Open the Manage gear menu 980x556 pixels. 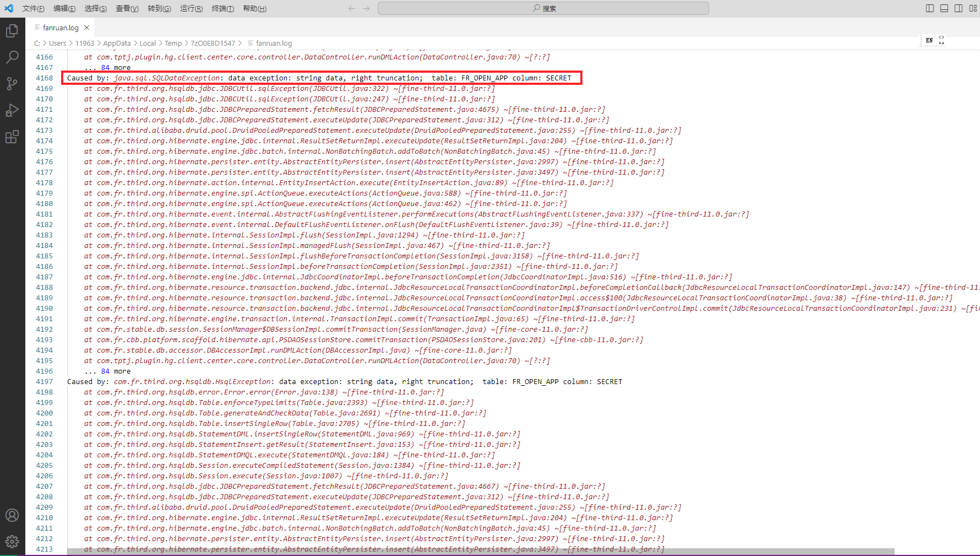[x=12, y=542]
